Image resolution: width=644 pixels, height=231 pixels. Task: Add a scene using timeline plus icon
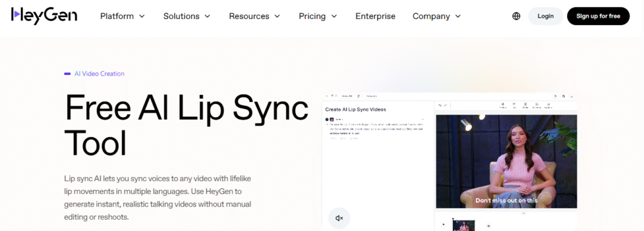click(x=488, y=226)
